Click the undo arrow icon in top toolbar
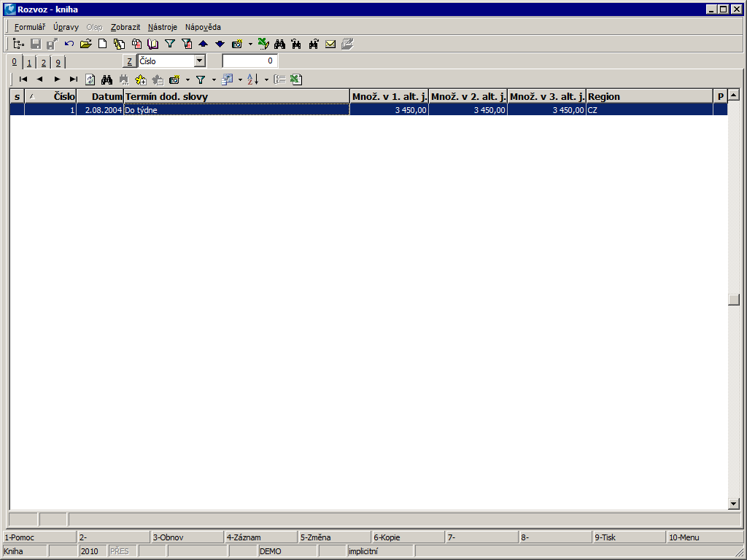 point(69,44)
